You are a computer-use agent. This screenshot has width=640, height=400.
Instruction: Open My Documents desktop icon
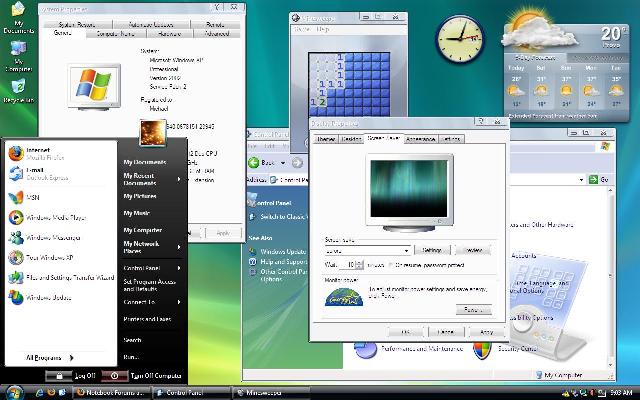click(18, 18)
